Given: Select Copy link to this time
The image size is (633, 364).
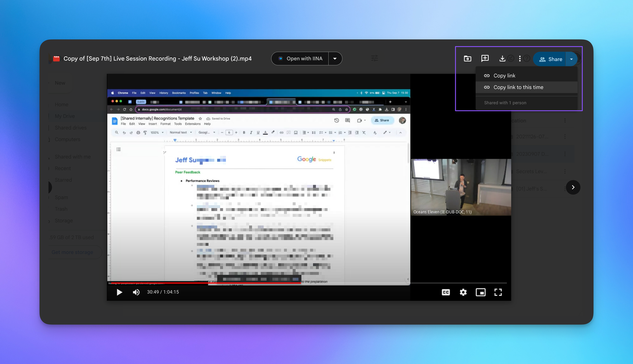Looking at the screenshot, I should point(526,87).
